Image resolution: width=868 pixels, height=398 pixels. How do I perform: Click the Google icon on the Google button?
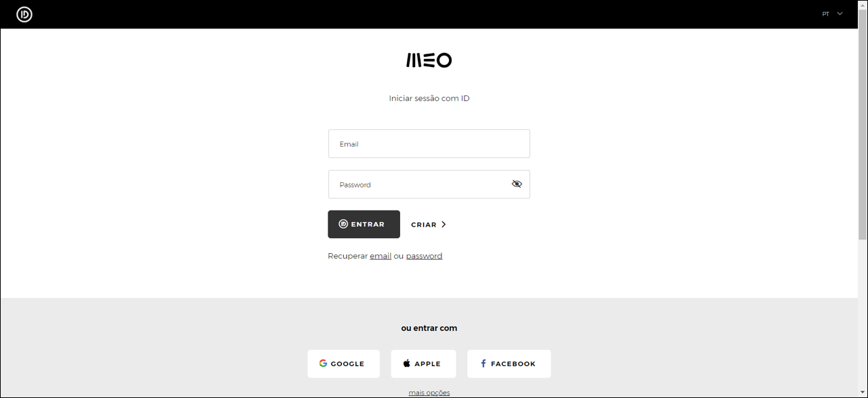(322, 363)
